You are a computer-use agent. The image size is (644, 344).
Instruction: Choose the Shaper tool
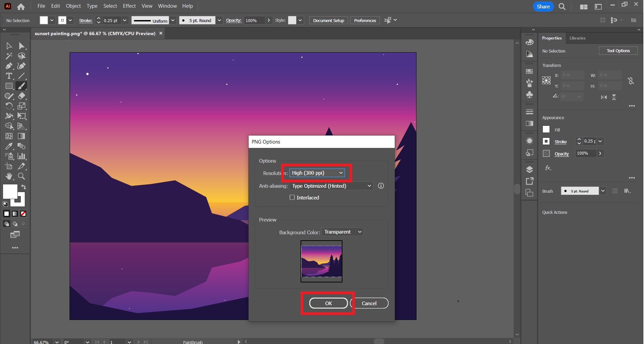(9, 96)
